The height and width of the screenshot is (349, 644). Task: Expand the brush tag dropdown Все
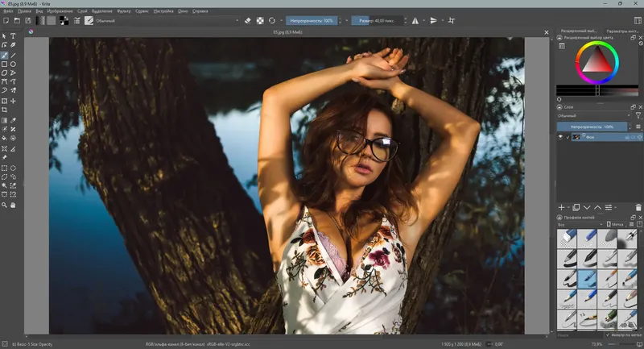pos(579,225)
